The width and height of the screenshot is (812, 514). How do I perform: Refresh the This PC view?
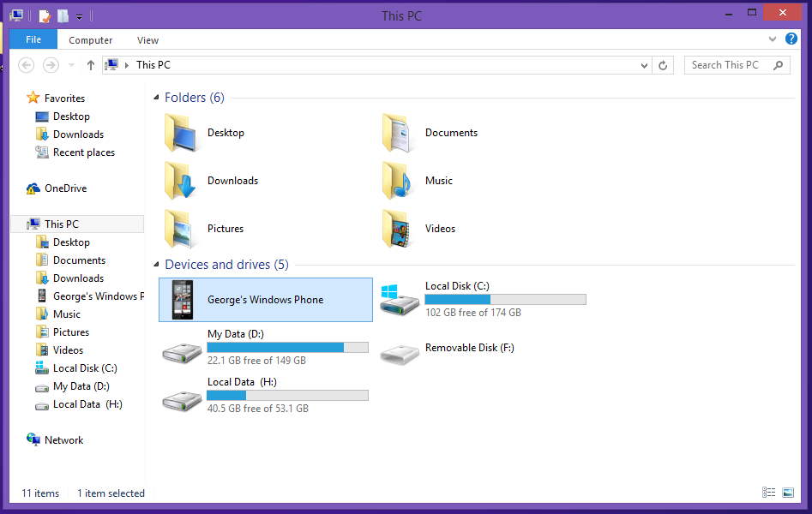point(663,66)
